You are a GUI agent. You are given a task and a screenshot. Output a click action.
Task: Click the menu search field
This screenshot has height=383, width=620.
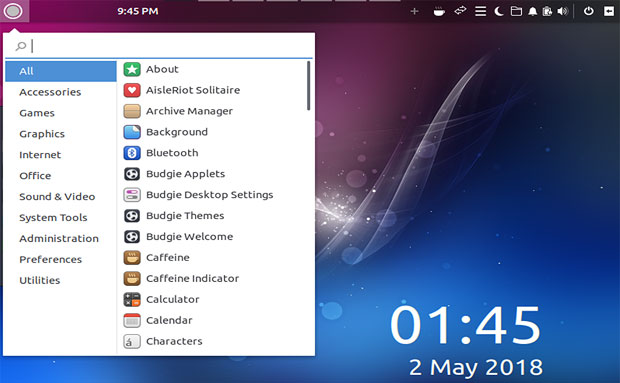click(x=159, y=46)
